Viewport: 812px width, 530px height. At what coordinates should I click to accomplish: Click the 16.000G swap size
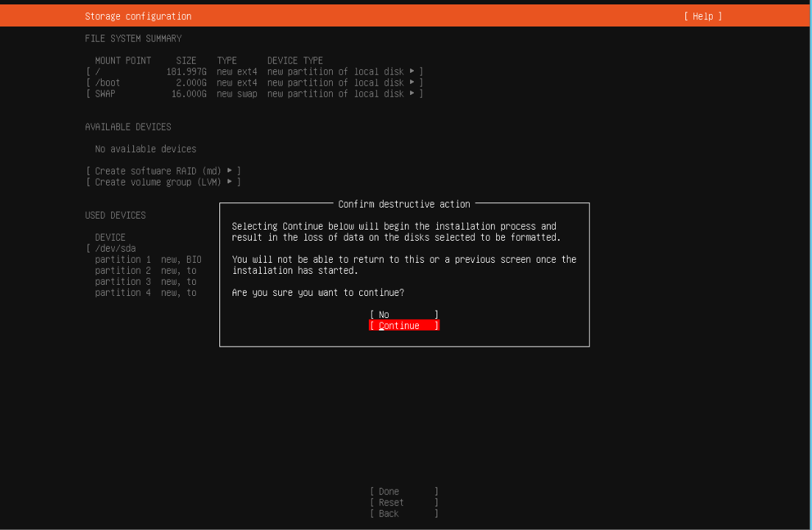coord(189,93)
